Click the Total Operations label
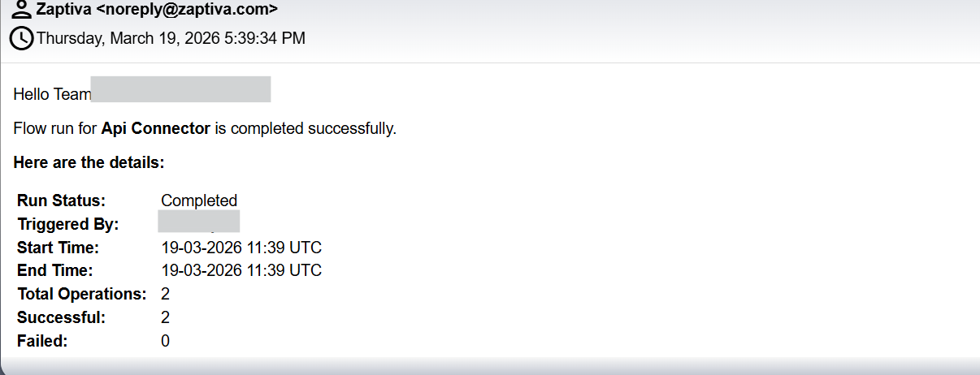 [81, 294]
